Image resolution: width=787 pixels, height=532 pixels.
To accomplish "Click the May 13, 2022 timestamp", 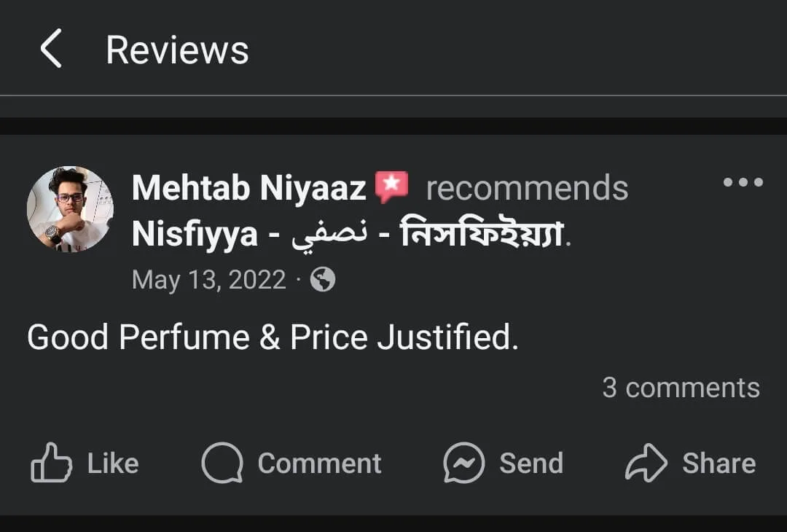I will pos(208,280).
